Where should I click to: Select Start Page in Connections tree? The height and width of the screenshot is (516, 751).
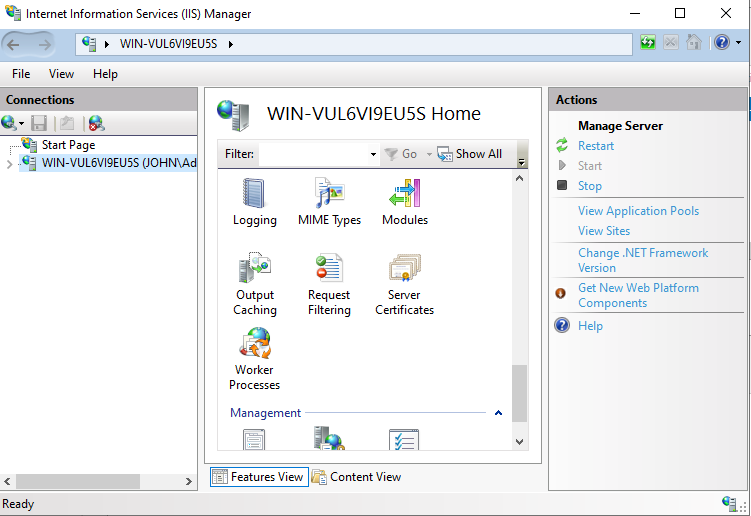tap(68, 145)
